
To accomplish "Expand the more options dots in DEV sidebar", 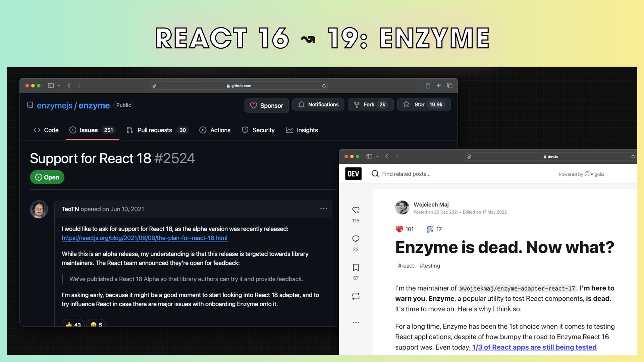I will pyautogui.click(x=356, y=322).
